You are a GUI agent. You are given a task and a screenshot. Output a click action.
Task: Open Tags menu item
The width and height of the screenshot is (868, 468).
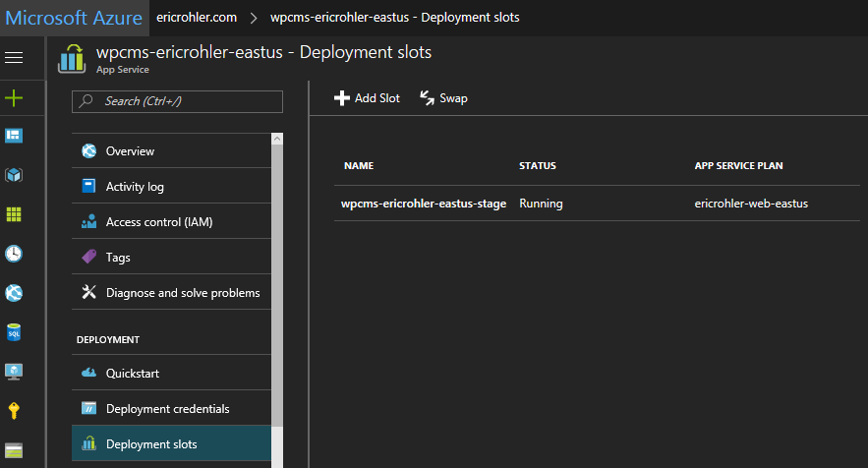pyautogui.click(x=172, y=257)
